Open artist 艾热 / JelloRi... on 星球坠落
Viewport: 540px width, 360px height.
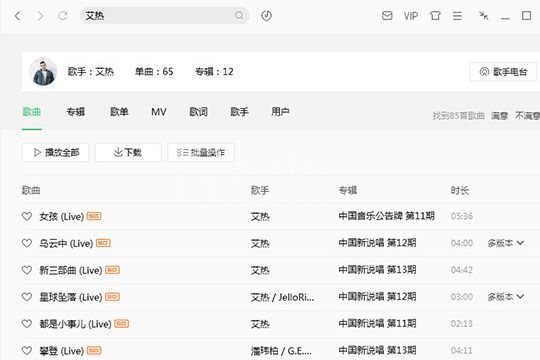(x=282, y=297)
